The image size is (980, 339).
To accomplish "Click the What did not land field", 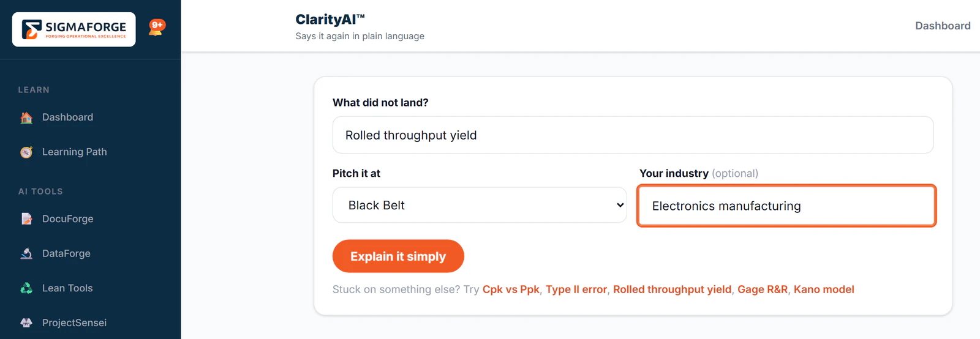I will (633, 135).
